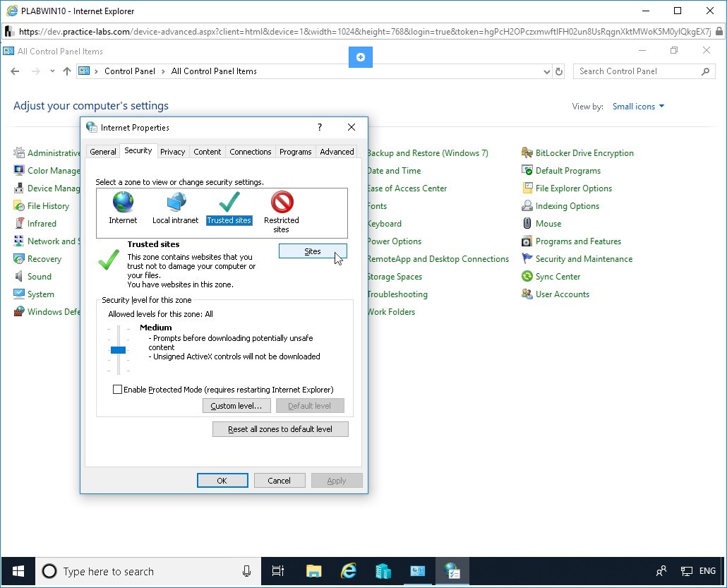Open File Explorer from the taskbar
This screenshot has height=588, width=727.
point(314,571)
